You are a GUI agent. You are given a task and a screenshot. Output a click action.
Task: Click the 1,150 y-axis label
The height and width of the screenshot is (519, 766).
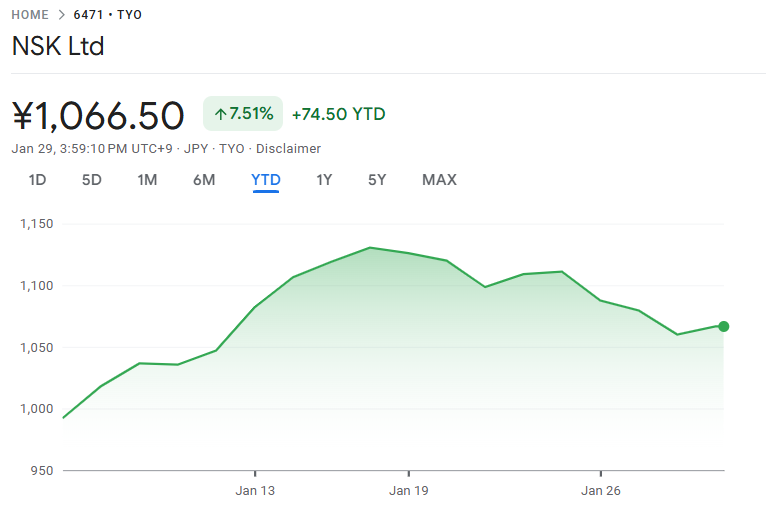(36, 224)
